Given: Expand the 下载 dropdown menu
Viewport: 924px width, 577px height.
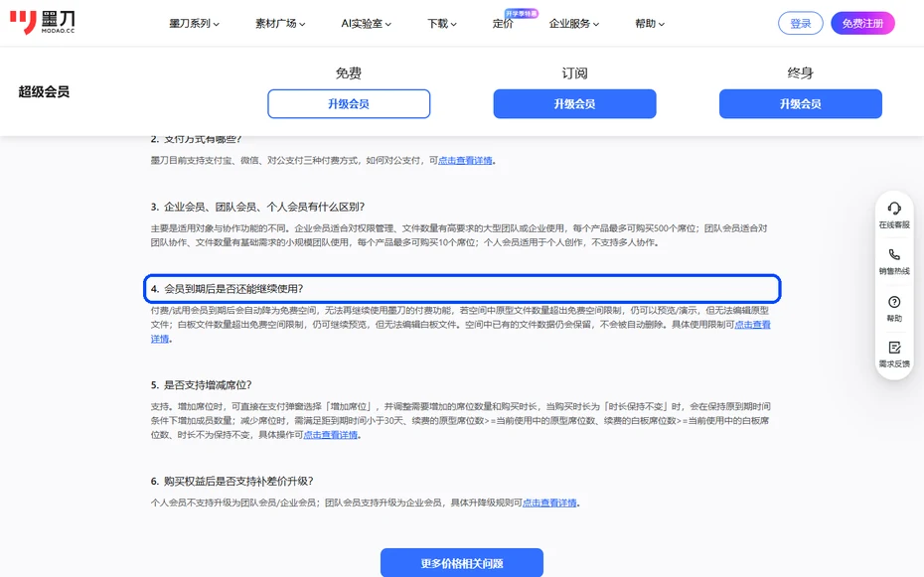Looking at the screenshot, I should point(442,24).
